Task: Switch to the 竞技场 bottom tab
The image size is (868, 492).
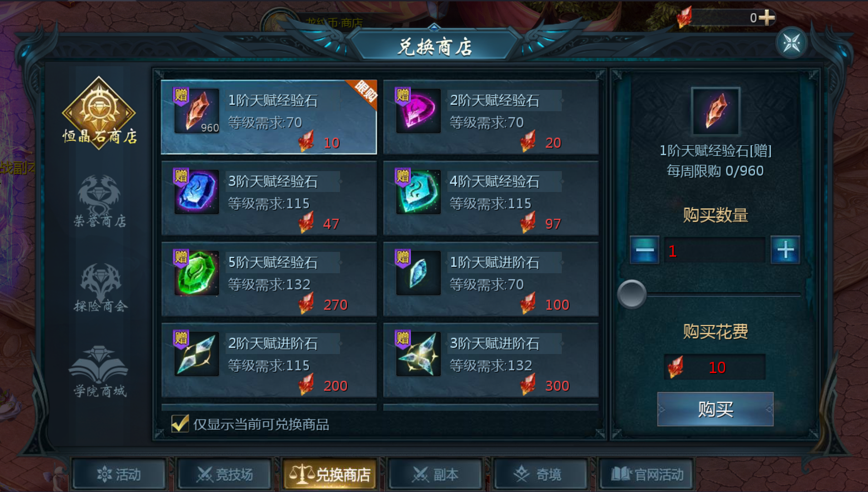Action: [225, 474]
